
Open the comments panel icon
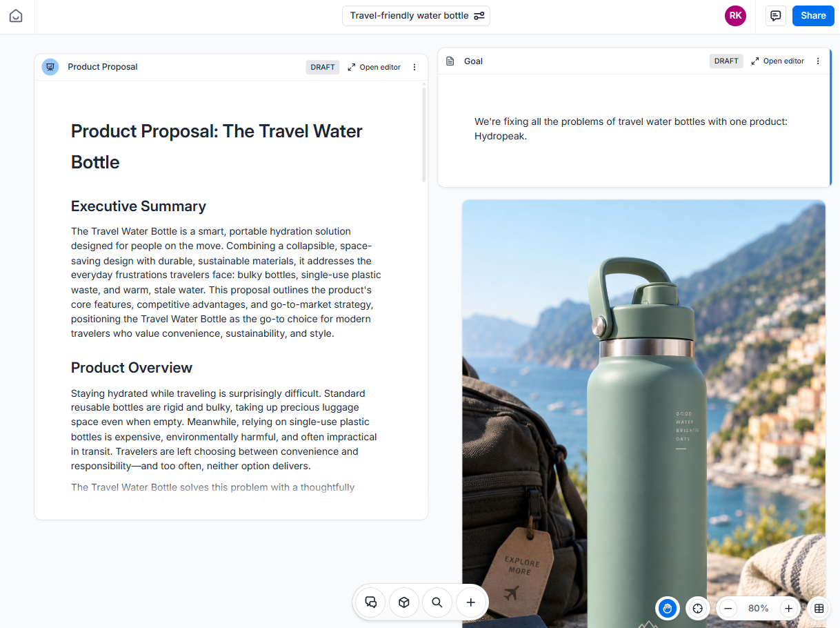pyautogui.click(x=776, y=16)
